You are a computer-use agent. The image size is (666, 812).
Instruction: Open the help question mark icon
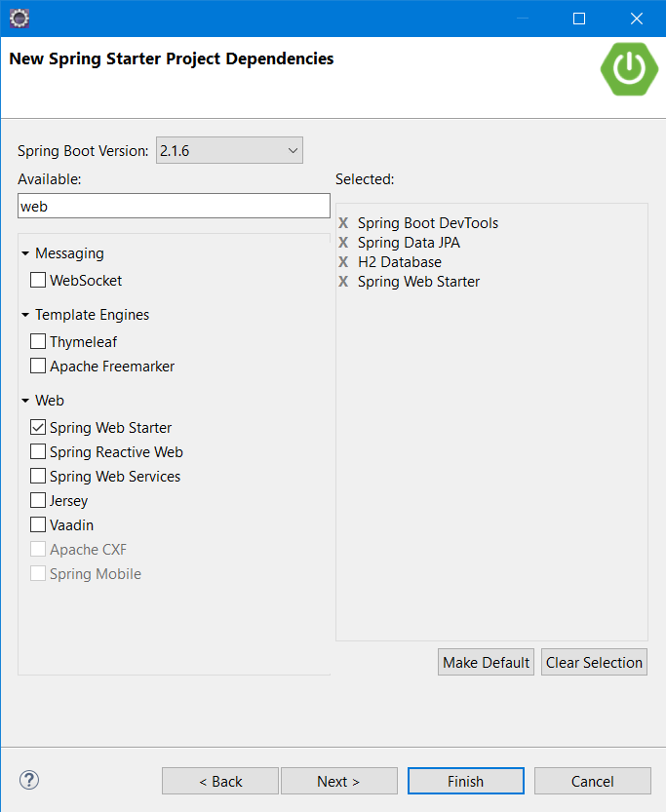[29, 780]
